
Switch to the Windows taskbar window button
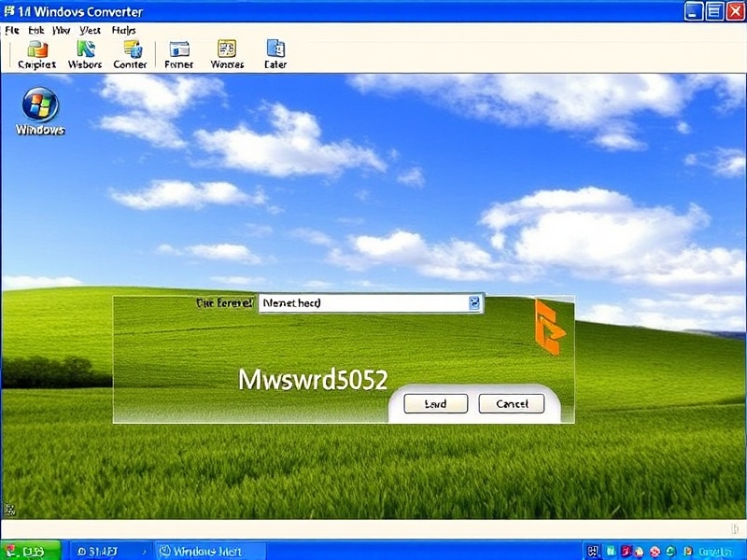coord(211,552)
